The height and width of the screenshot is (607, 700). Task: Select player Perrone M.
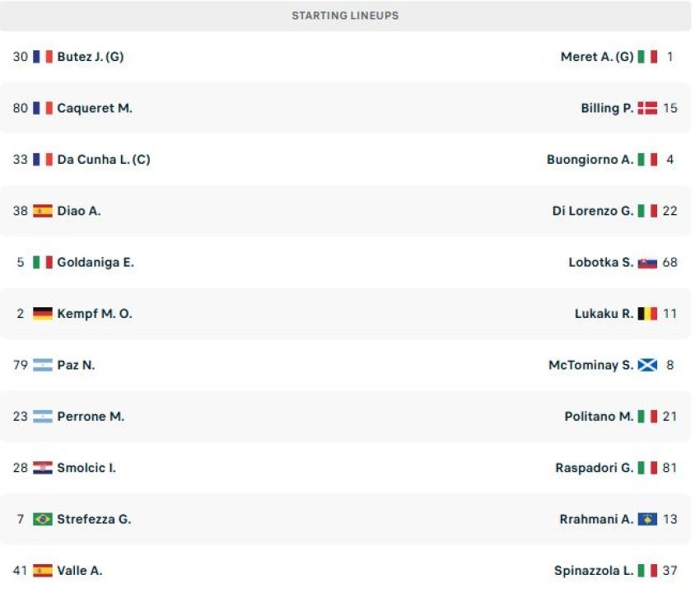[91, 417]
